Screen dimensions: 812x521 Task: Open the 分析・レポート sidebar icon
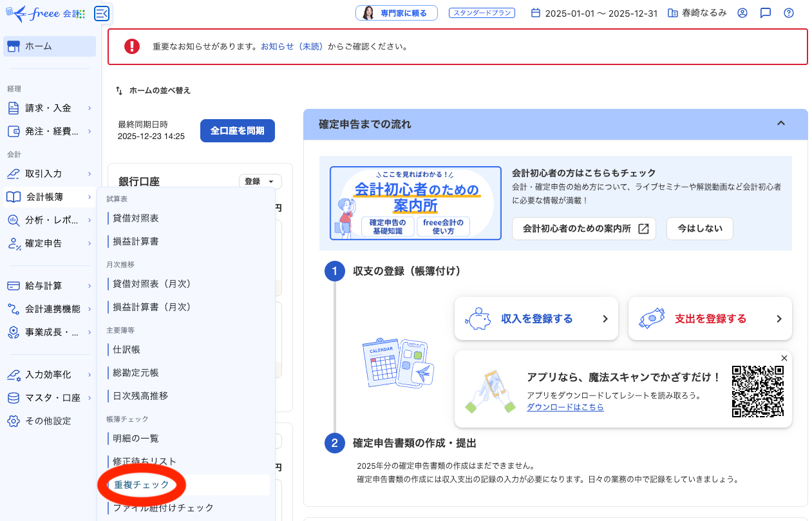[x=14, y=221]
